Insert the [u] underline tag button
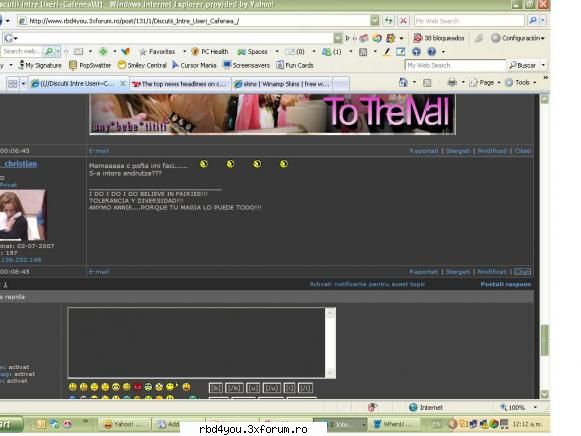This screenshot has height=436, width=581. [x=253, y=388]
